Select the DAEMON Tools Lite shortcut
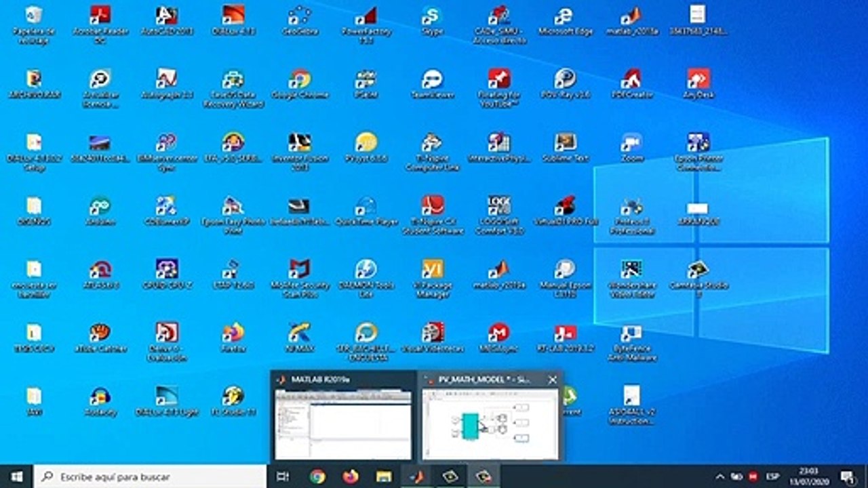Viewport: 868px width, 488px height. [366, 279]
